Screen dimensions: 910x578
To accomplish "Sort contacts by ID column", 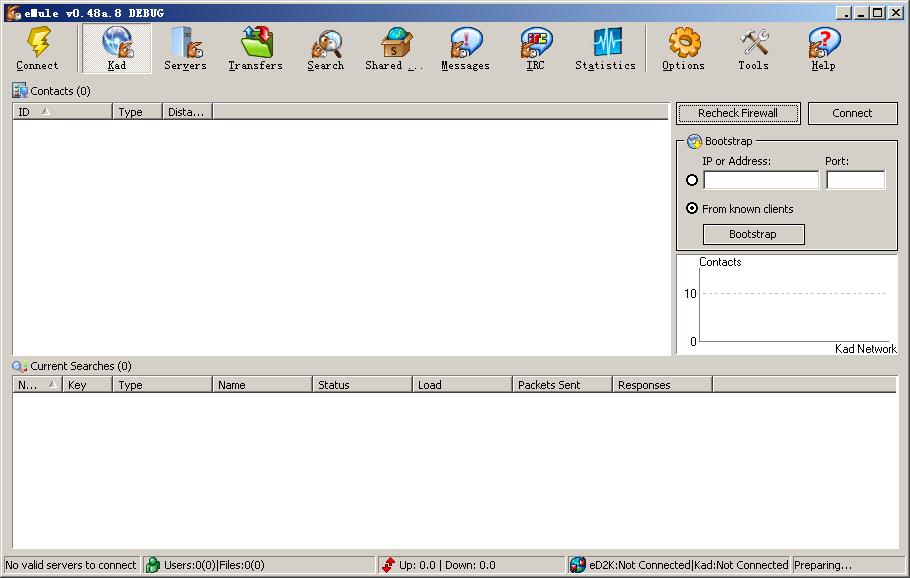I will pos(62,111).
